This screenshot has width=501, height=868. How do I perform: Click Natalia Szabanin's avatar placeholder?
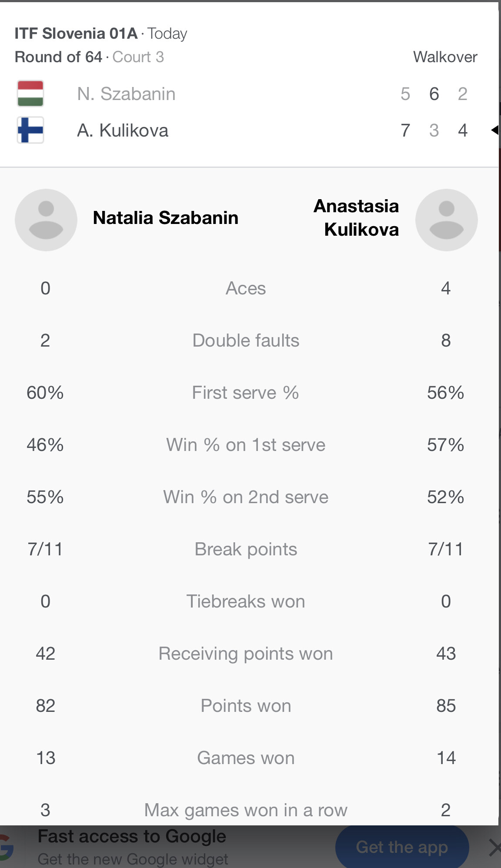click(46, 220)
